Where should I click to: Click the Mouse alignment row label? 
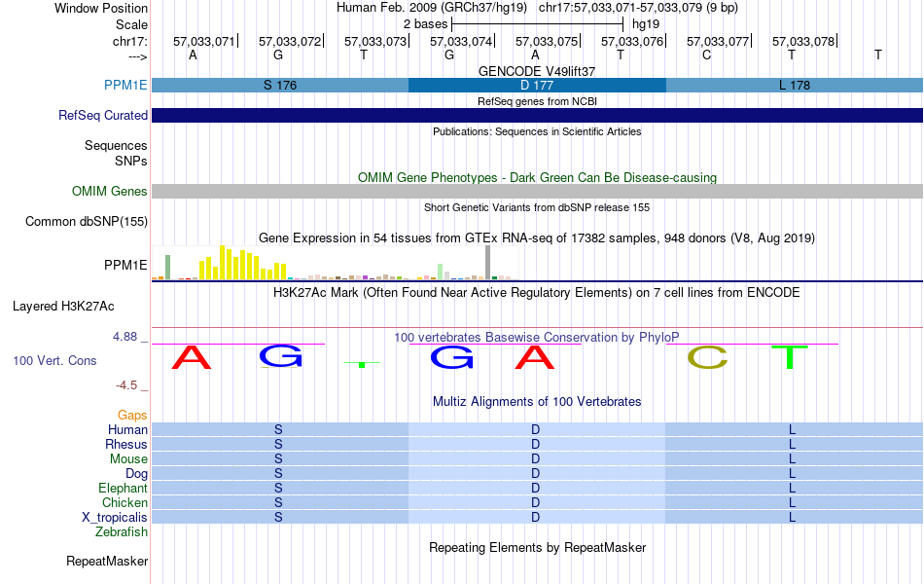click(128, 459)
